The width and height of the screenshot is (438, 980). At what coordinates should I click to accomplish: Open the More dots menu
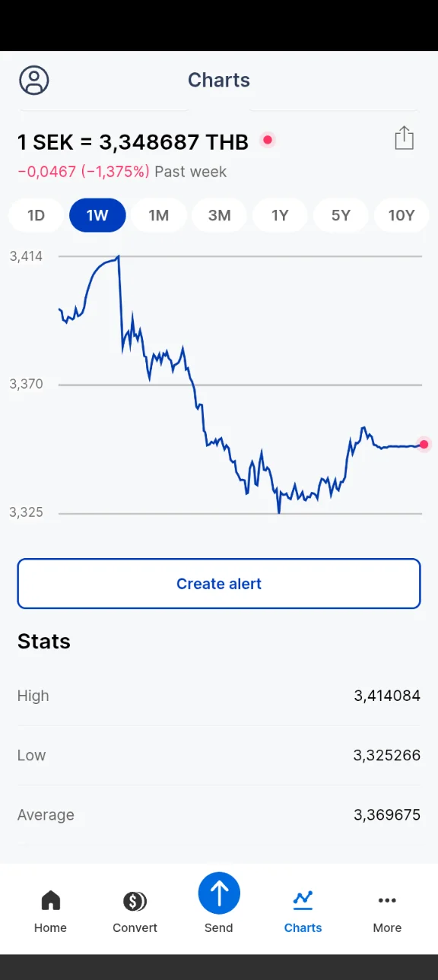(x=387, y=900)
